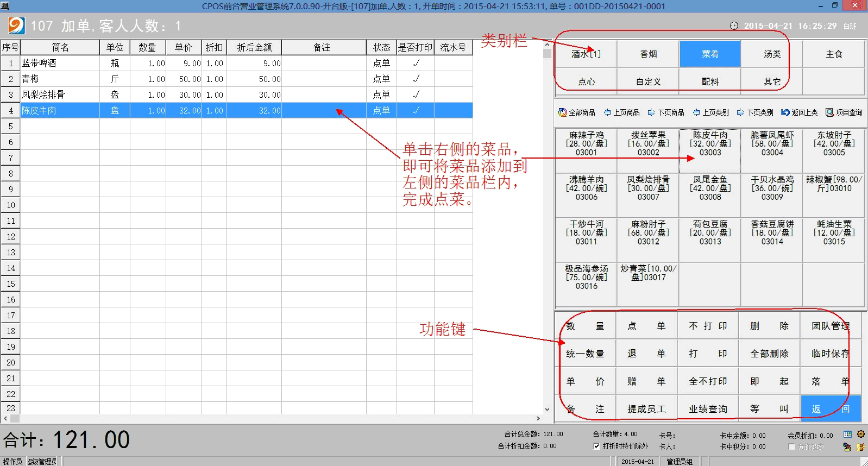Click the scroll down arrow of order list
868x466 pixels.
point(547,410)
